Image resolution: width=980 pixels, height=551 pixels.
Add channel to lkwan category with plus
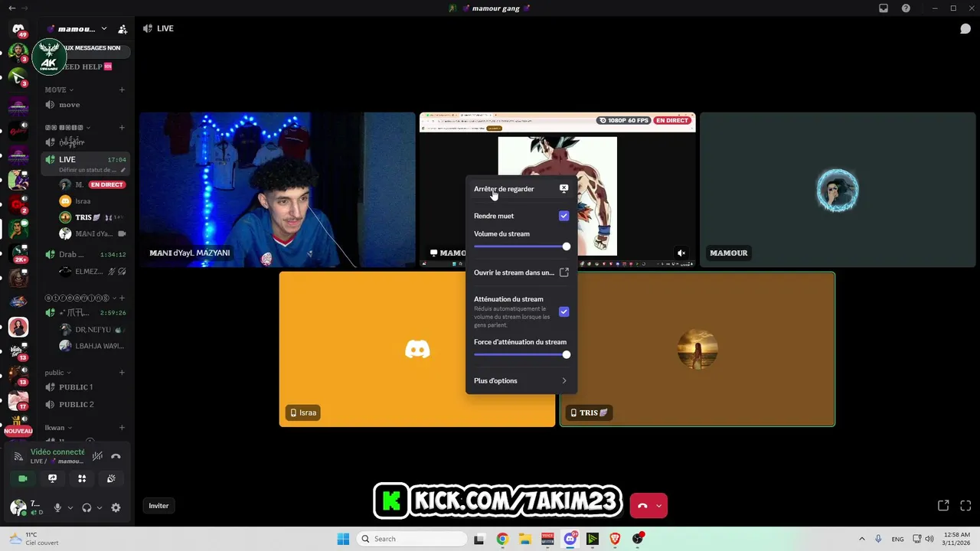[122, 428]
